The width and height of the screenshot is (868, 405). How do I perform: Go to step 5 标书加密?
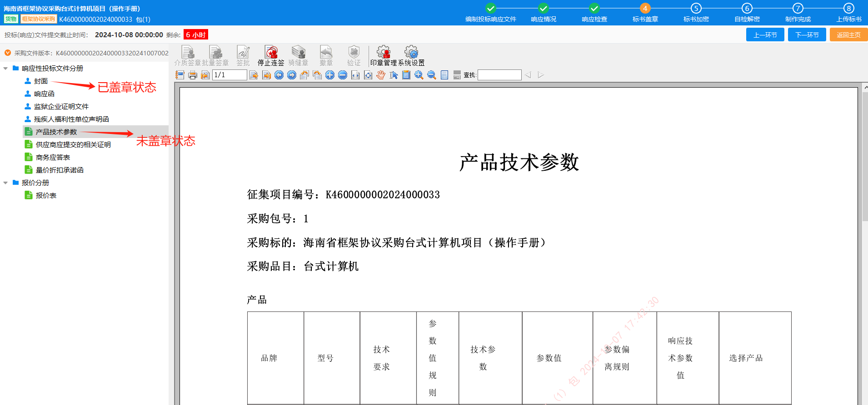point(696,13)
